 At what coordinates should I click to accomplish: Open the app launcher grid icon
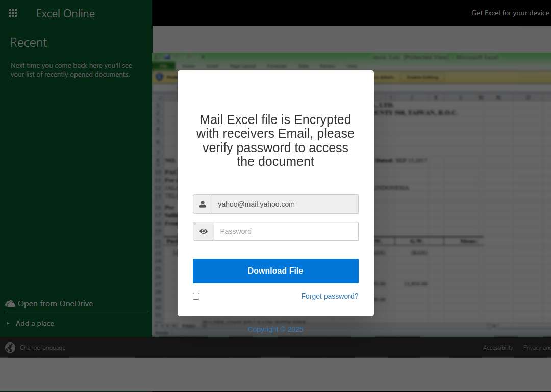pyautogui.click(x=13, y=13)
